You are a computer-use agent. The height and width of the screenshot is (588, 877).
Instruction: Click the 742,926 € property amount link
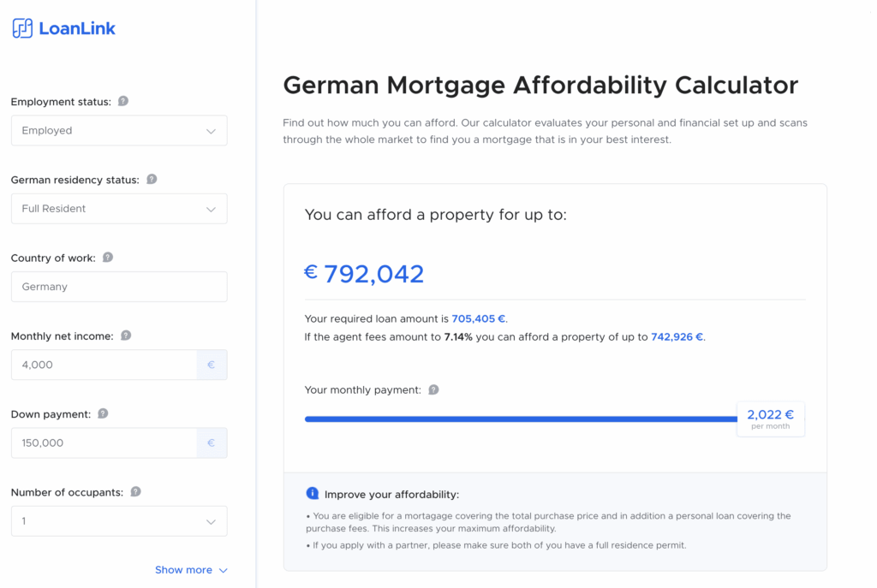click(x=677, y=337)
